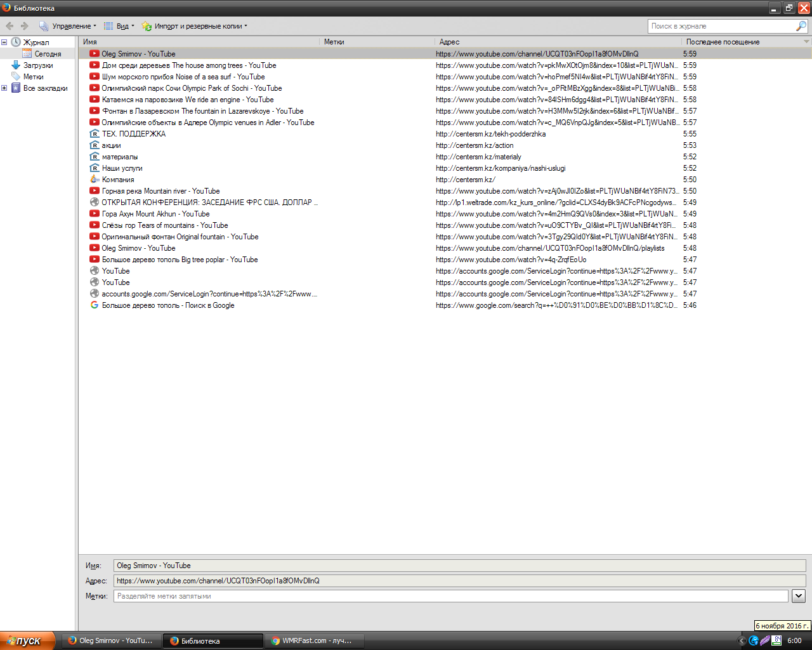
Task: Click the site icon of материалы row
Action: click(x=95, y=157)
